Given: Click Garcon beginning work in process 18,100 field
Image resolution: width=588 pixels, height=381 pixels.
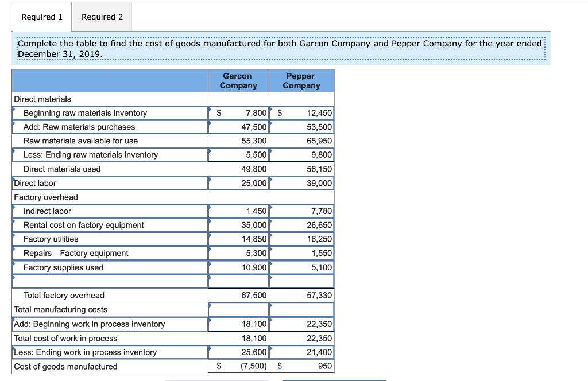Looking at the screenshot, I should click(x=238, y=324).
